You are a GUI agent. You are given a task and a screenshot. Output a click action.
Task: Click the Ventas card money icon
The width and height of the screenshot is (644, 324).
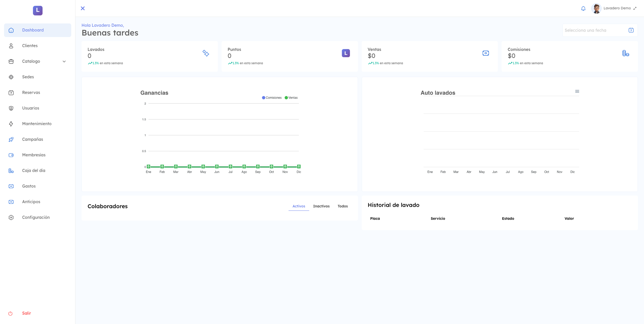(486, 53)
